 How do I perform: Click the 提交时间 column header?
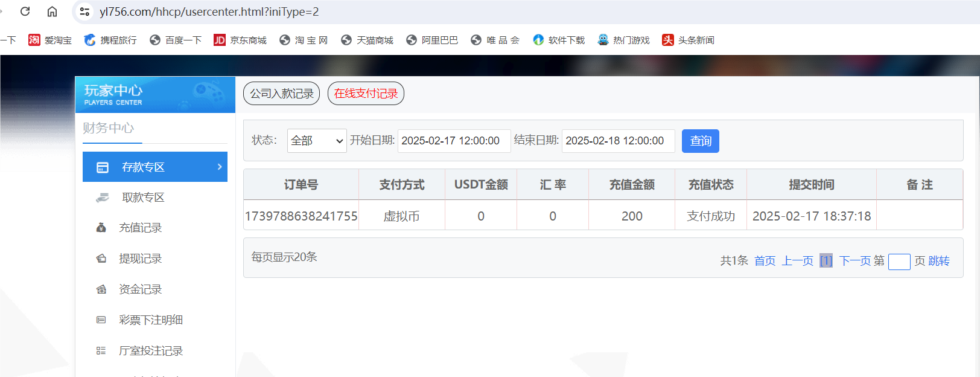pos(812,185)
